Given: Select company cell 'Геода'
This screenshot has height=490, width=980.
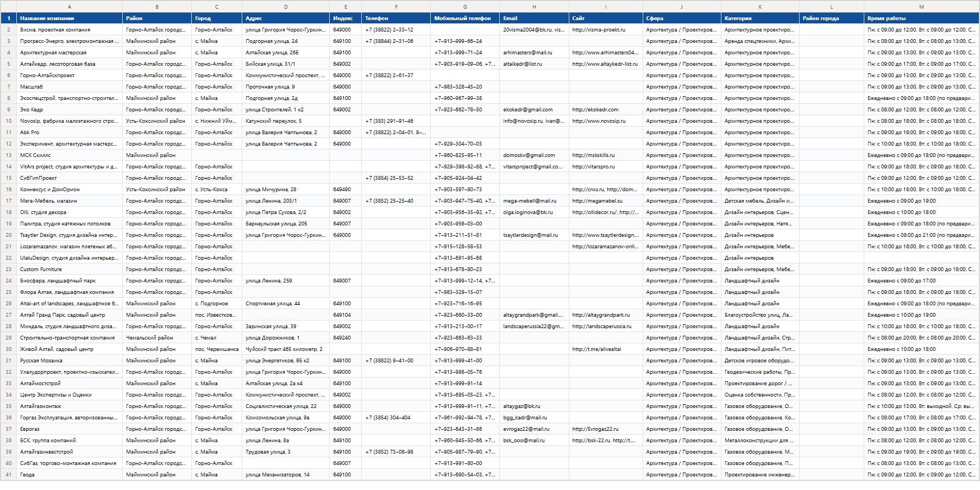Looking at the screenshot, I should click(x=70, y=475).
